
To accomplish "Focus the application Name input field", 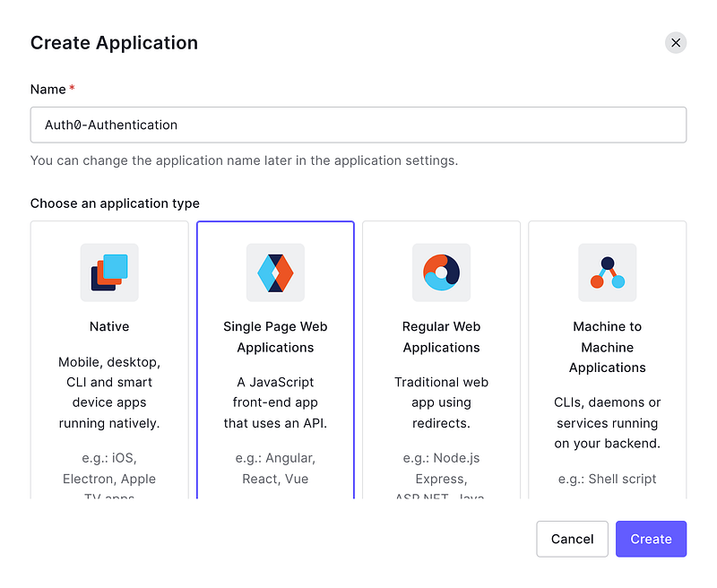I will (358, 125).
